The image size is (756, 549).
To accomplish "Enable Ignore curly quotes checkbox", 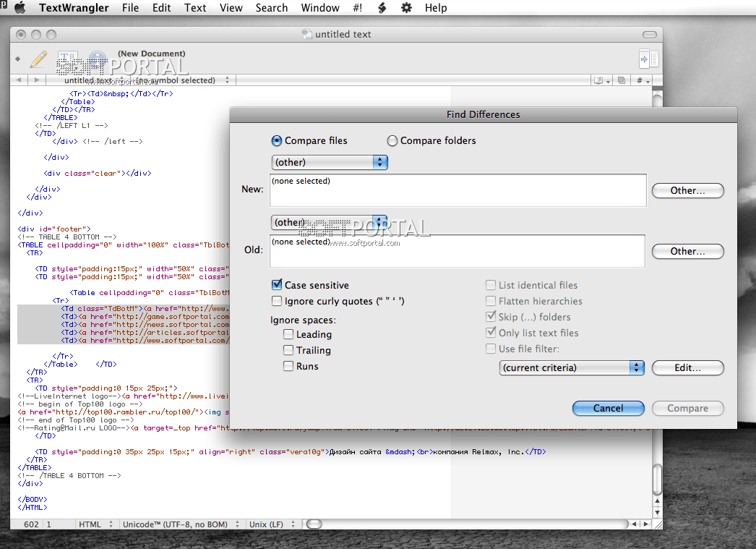I will click(277, 301).
